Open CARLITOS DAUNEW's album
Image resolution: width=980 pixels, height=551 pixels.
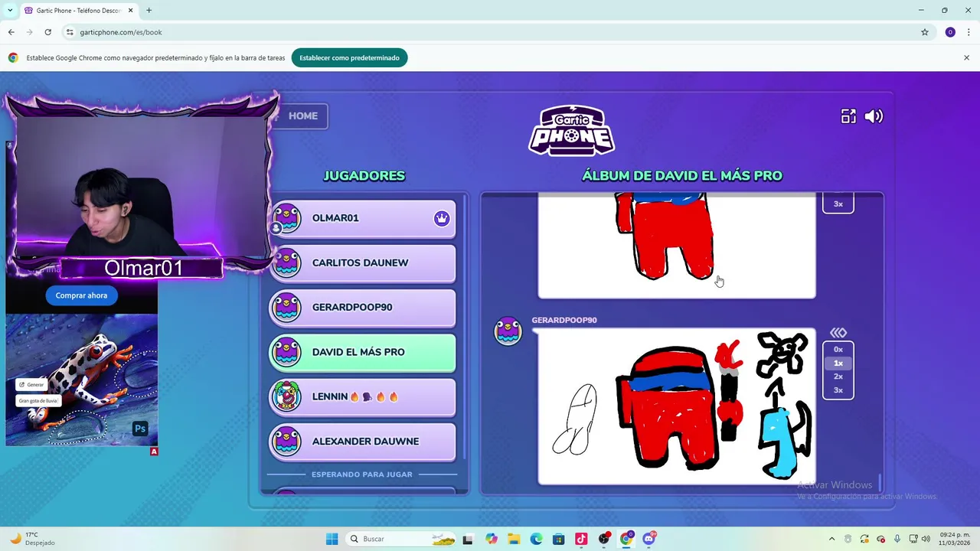pyautogui.click(x=363, y=262)
